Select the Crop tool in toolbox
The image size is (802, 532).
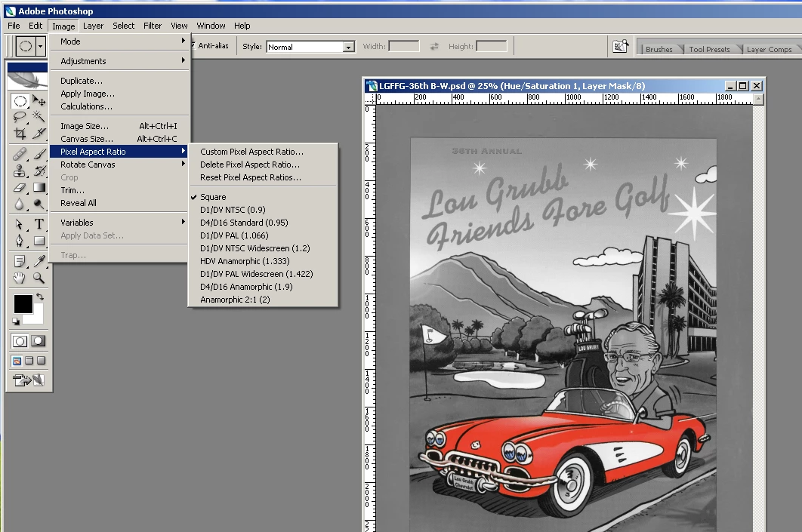[20, 134]
